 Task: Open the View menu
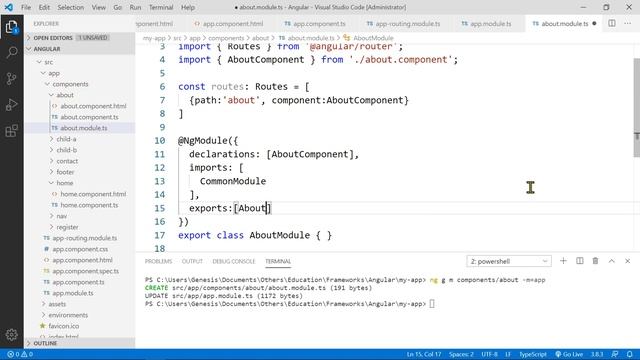(98, 7)
